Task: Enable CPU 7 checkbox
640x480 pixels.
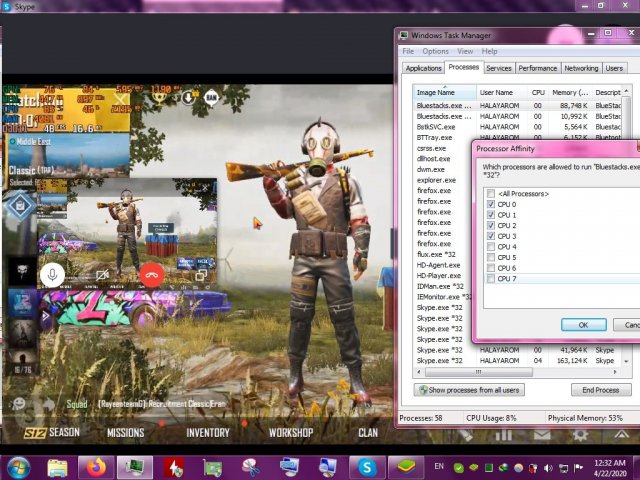Action: click(490, 278)
